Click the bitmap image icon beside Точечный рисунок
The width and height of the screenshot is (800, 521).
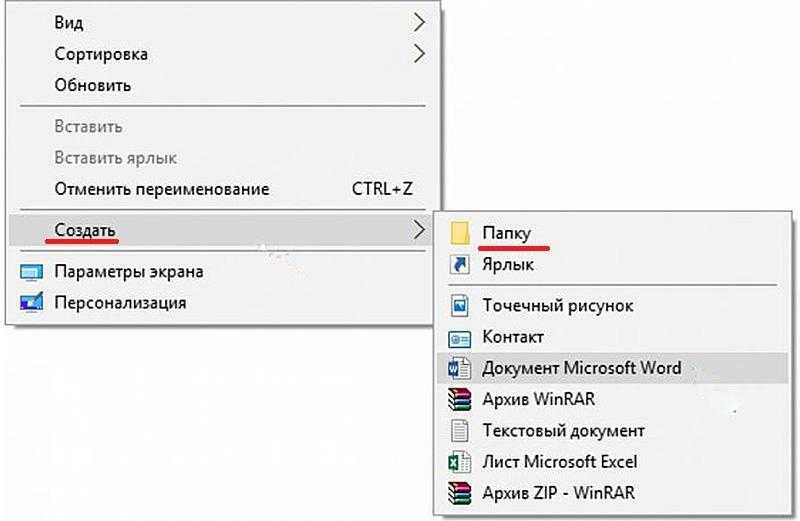tap(460, 306)
